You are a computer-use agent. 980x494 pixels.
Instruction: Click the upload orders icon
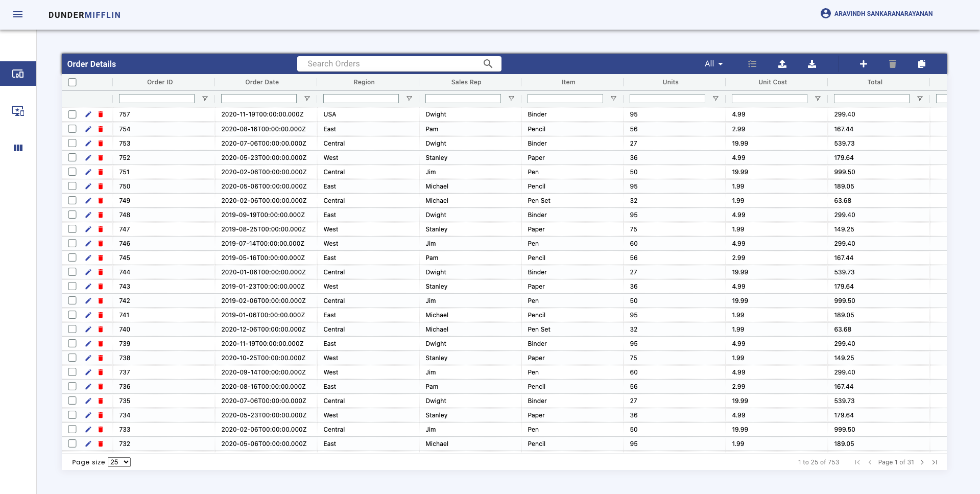tap(782, 64)
